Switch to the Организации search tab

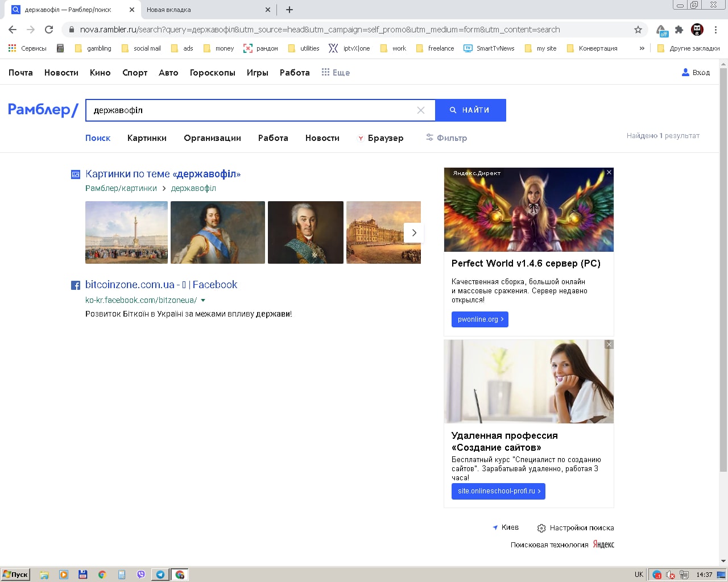[212, 138]
